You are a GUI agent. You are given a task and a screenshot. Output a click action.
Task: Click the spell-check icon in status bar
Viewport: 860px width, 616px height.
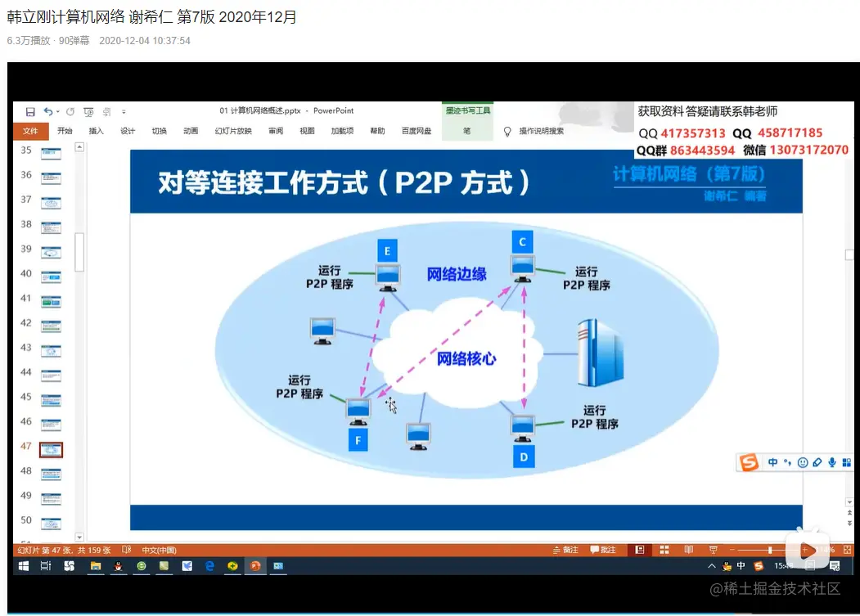tap(127, 550)
